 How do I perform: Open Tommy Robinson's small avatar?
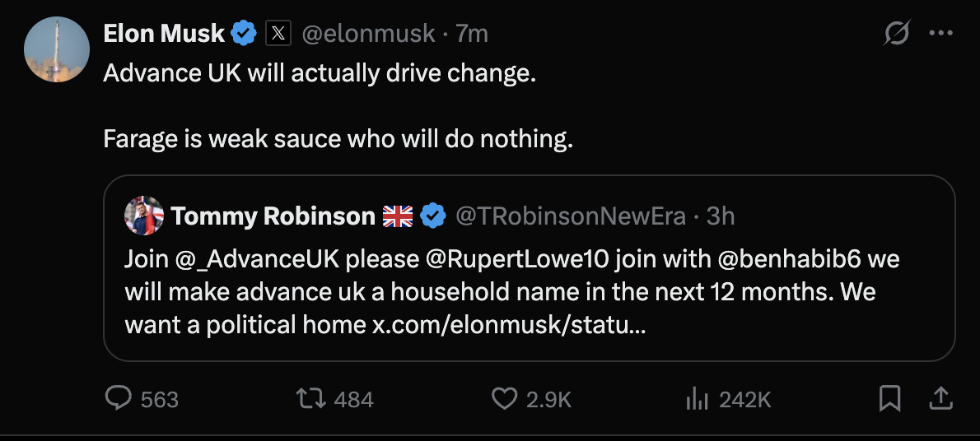(144, 216)
